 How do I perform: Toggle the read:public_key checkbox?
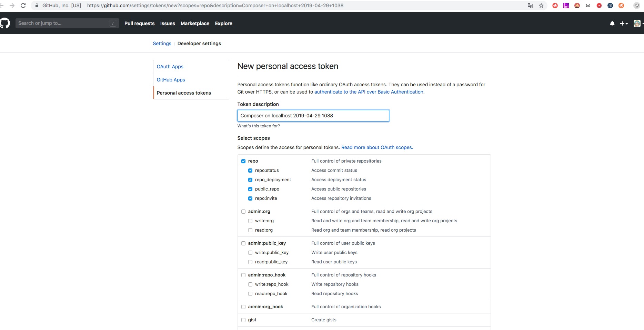click(250, 262)
